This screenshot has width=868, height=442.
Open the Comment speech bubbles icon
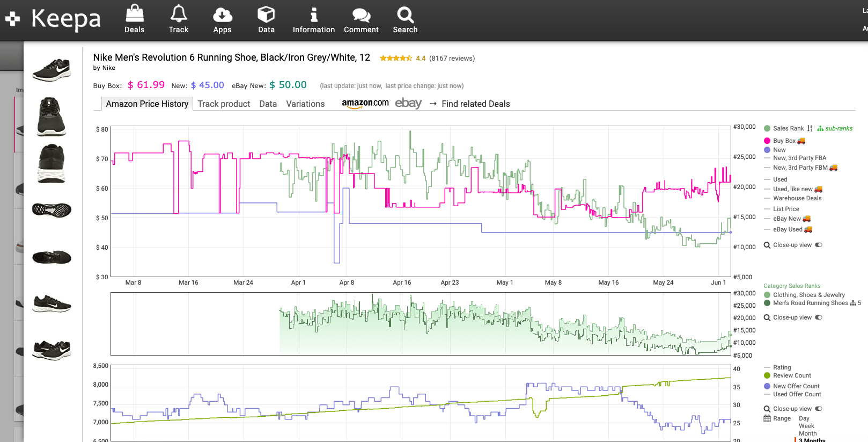point(361,15)
